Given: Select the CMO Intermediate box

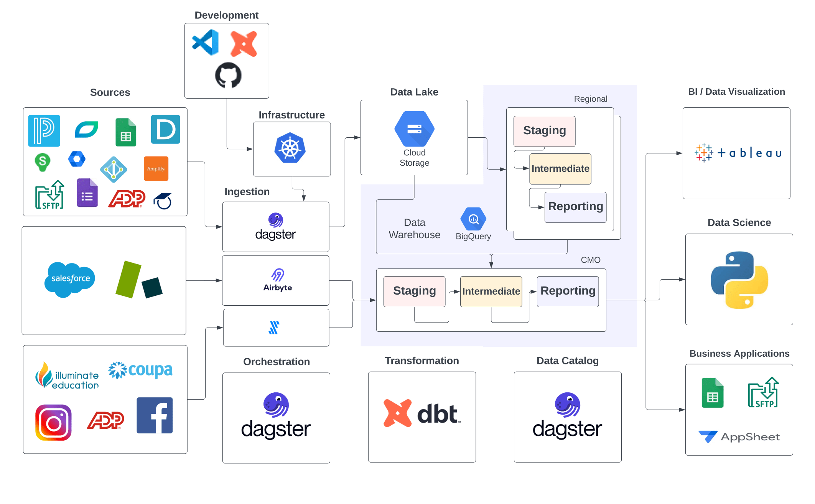Looking at the screenshot, I should [491, 292].
